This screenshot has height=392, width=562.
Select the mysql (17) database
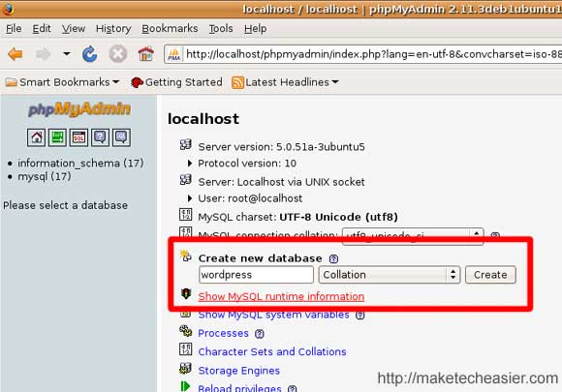point(45,176)
